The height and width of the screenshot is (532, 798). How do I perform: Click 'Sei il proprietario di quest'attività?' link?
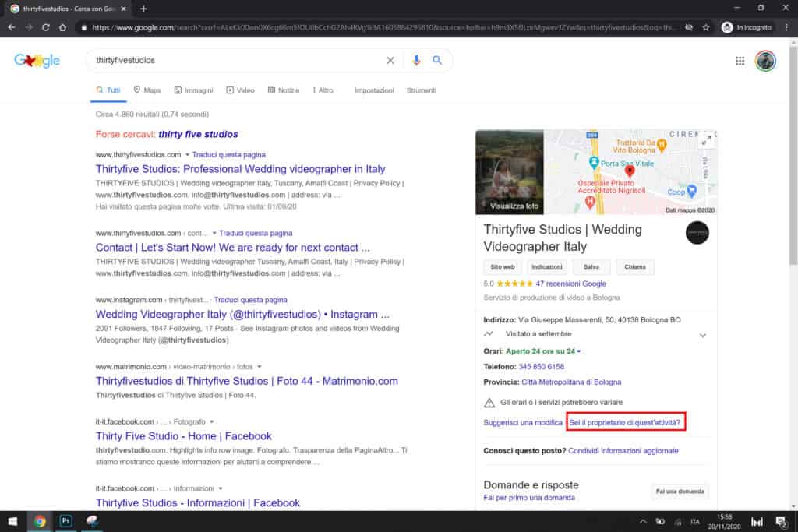pyautogui.click(x=626, y=423)
